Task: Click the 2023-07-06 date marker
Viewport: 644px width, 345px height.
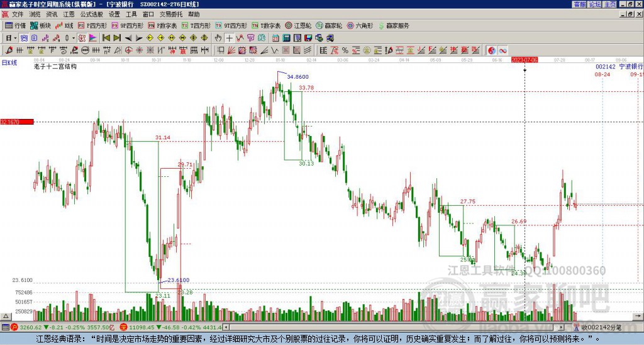Action: [525, 60]
